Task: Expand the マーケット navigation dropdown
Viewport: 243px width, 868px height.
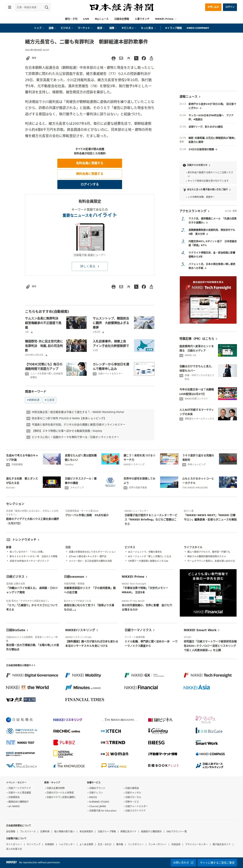Action: pos(85,28)
